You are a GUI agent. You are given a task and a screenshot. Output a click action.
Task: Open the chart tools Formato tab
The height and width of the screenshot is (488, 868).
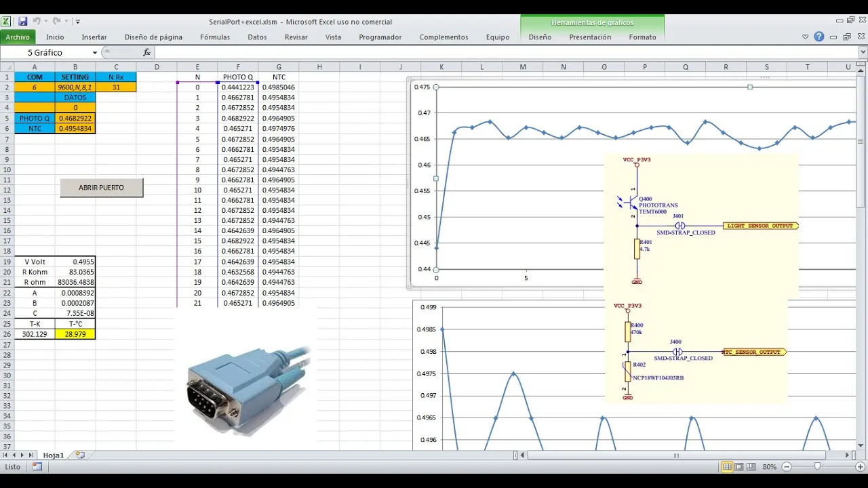(x=642, y=37)
